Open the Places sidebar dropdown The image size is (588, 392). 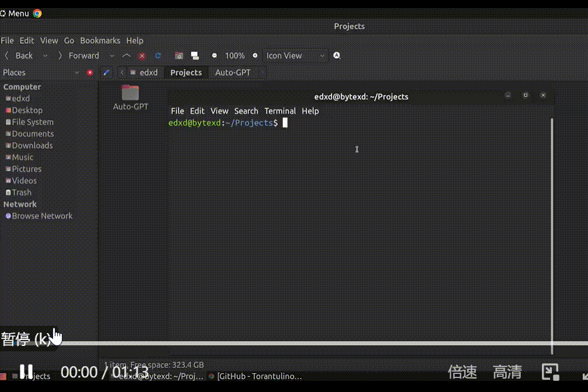pos(78,72)
